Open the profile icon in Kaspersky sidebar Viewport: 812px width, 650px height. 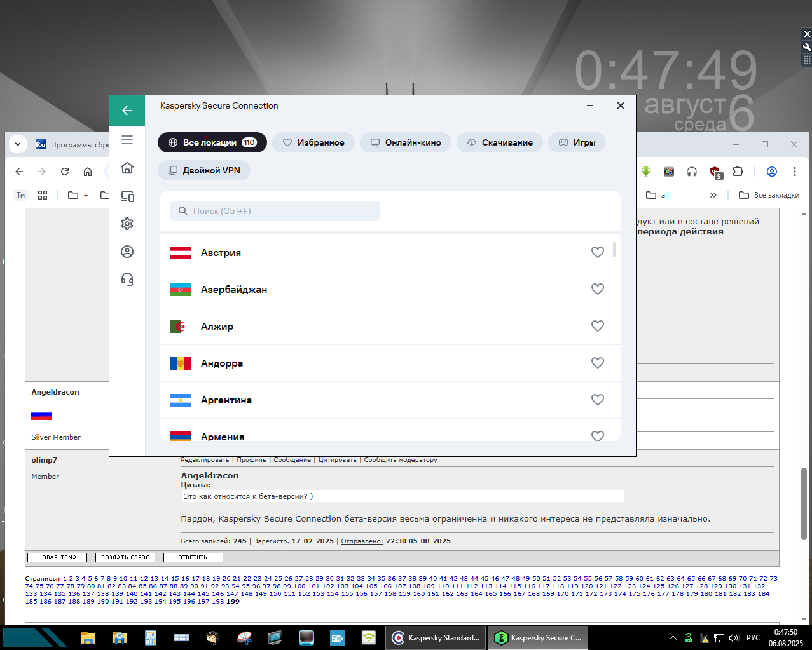click(127, 252)
